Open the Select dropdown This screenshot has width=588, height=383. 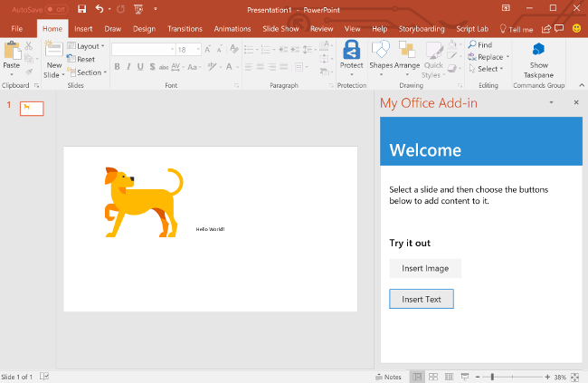click(x=486, y=69)
